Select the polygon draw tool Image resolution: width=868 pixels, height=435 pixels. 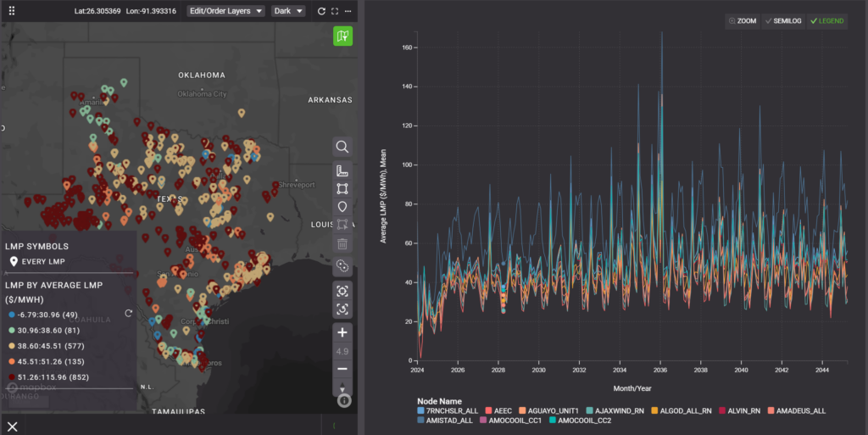click(342, 188)
